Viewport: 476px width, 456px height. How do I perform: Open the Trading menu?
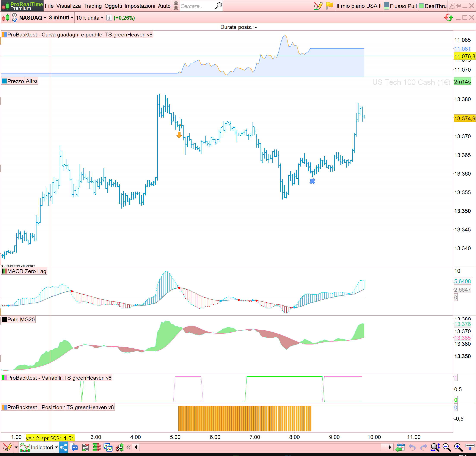(x=93, y=6)
